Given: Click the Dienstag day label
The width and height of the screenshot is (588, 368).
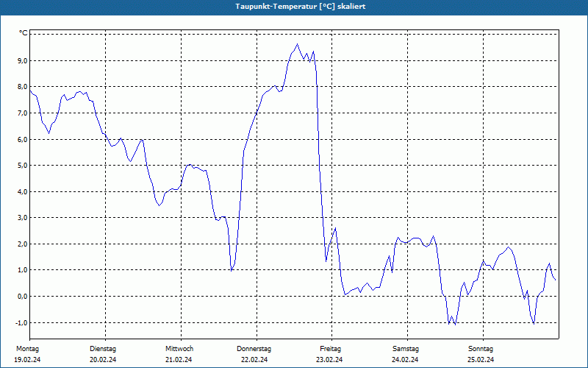Looking at the screenshot, I should click(x=103, y=349).
